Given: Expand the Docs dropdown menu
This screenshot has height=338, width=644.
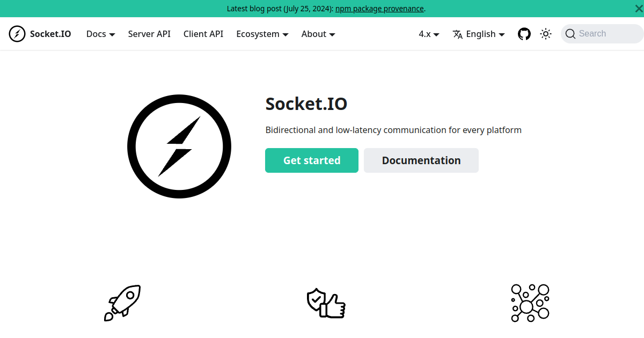Looking at the screenshot, I should pyautogui.click(x=101, y=34).
